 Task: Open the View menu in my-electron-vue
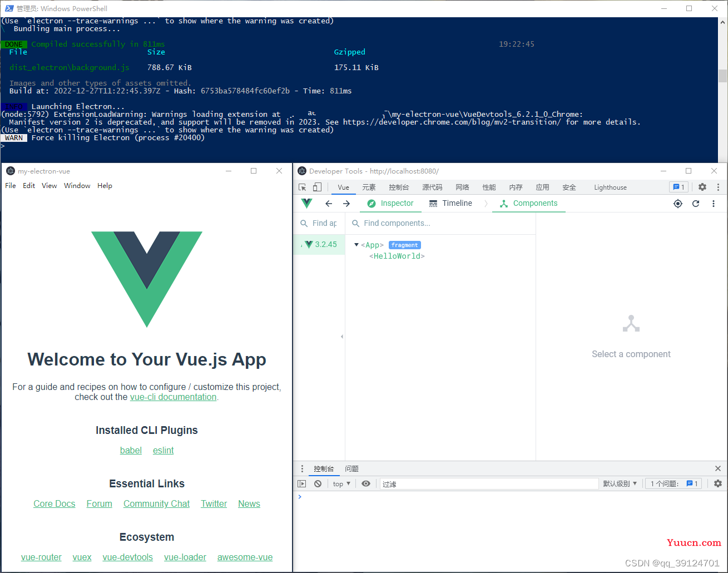pyautogui.click(x=49, y=186)
